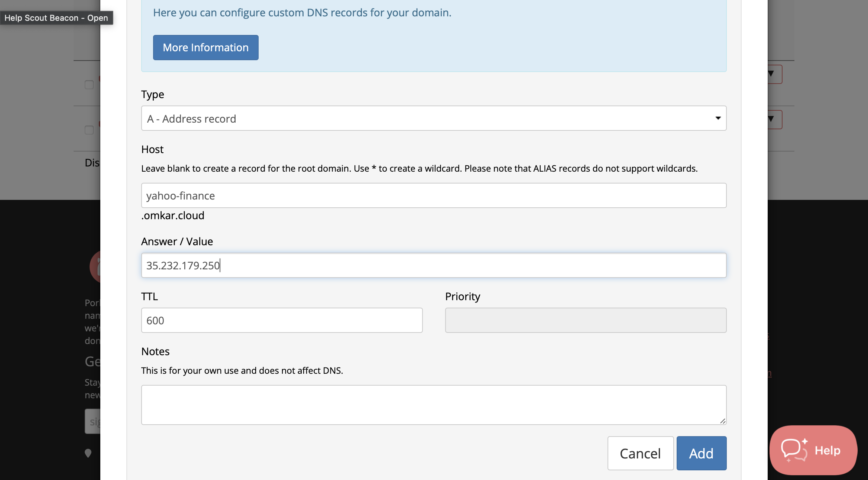
Task: Focus the Host field containing yahoo-finance
Action: (x=433, y=195)
